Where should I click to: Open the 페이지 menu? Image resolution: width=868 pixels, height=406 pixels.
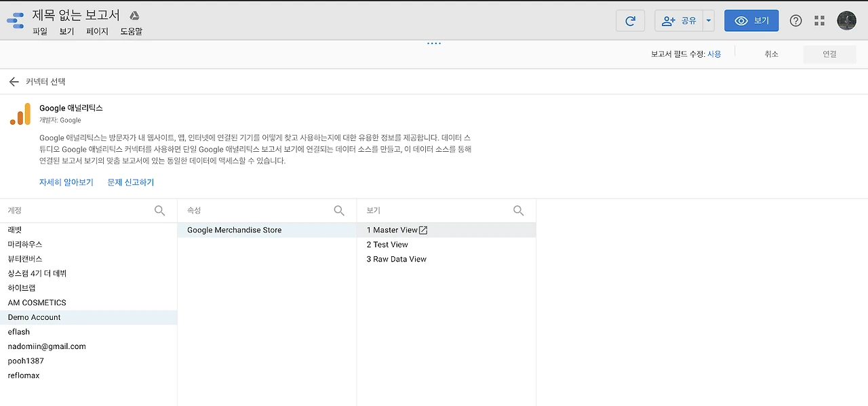pyautogui.click(x=98, y=31)
